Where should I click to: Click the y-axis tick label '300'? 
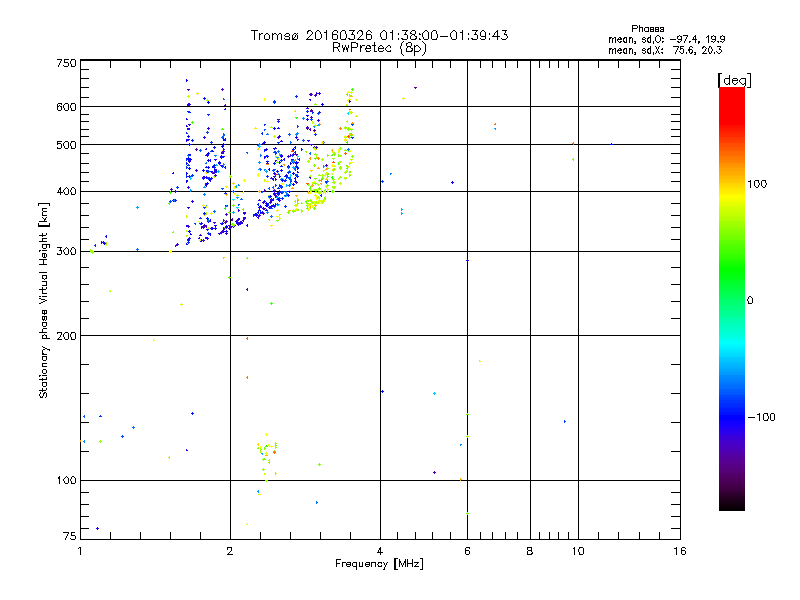tap(67, 252)
